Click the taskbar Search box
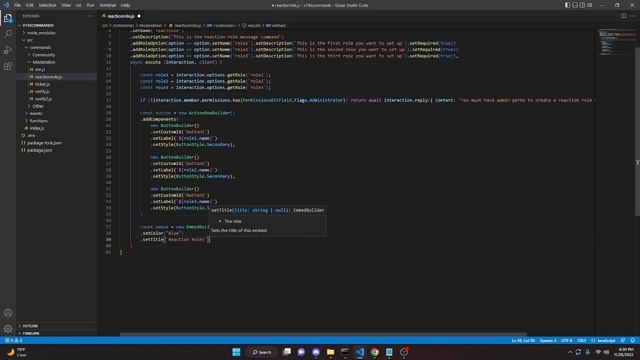Viewport: 640px width, 360px height. pyautogui.click(x=262, y=352)
